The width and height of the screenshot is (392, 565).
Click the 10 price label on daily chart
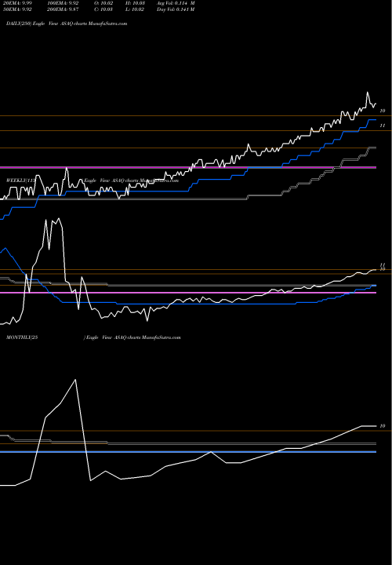click(x=383, y=111)
